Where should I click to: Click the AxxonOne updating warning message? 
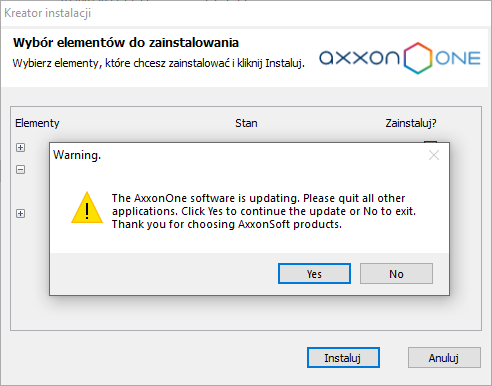coord(264,211)
